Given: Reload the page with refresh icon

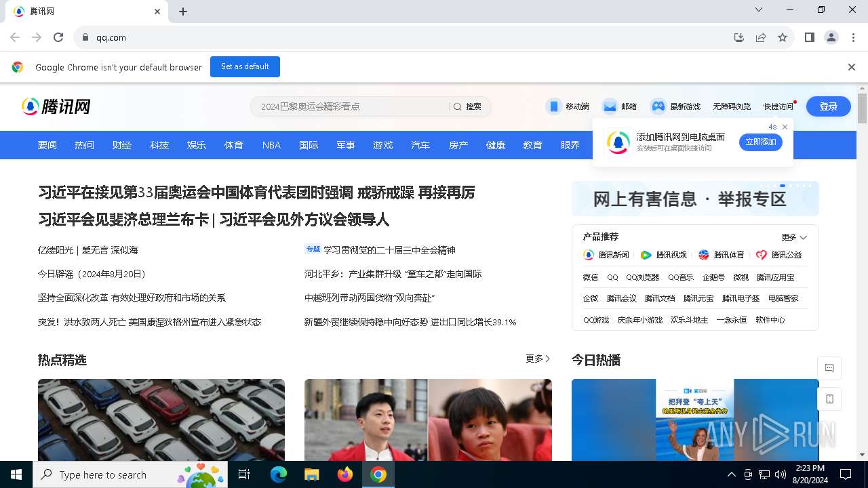Looking at the screenshot, I should [x=58, y=37].
